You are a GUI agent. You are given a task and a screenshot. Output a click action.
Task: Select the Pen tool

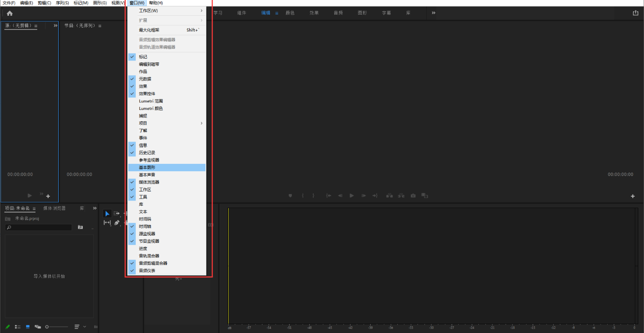point(117,223)
